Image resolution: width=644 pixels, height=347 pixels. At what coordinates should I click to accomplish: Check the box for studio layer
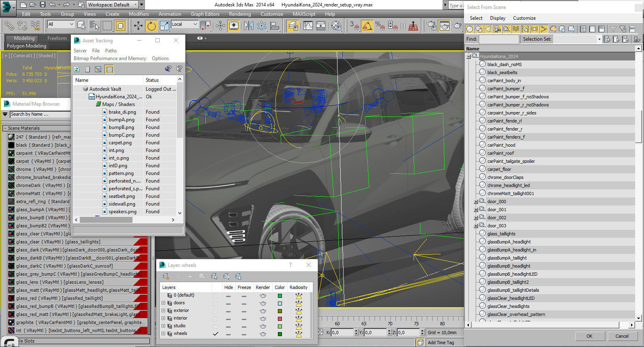(x=215, y=326)
